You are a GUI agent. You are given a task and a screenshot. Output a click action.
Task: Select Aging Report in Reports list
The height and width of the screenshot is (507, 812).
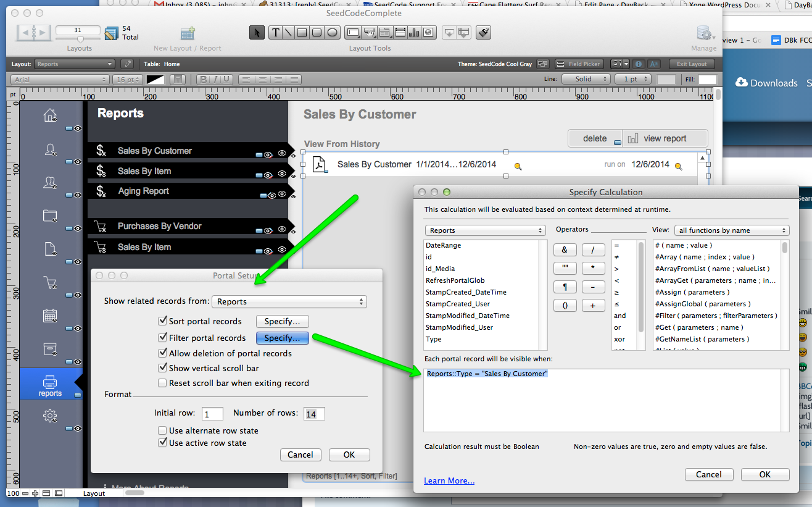coord(143,191)
